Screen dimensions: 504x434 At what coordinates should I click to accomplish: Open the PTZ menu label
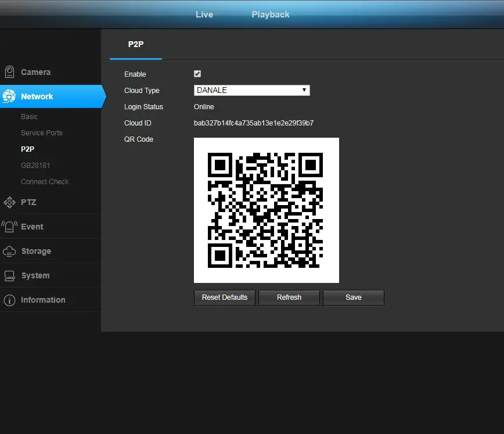[x=28, y=202]
